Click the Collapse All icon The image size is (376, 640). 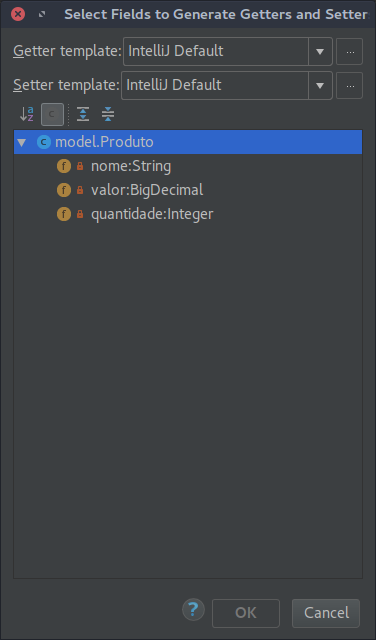click(x=108, y=114)
